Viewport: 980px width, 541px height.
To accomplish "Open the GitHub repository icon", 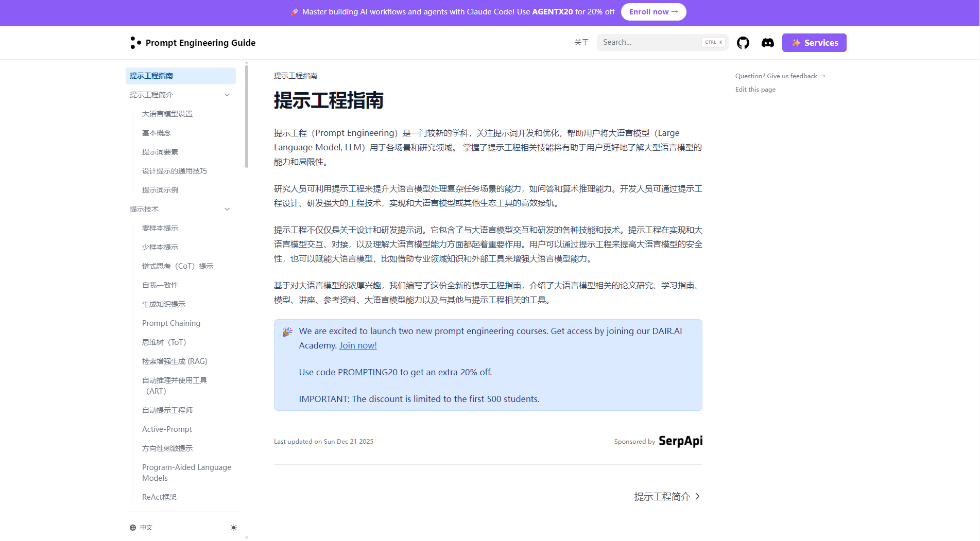I will click(743, 43).
